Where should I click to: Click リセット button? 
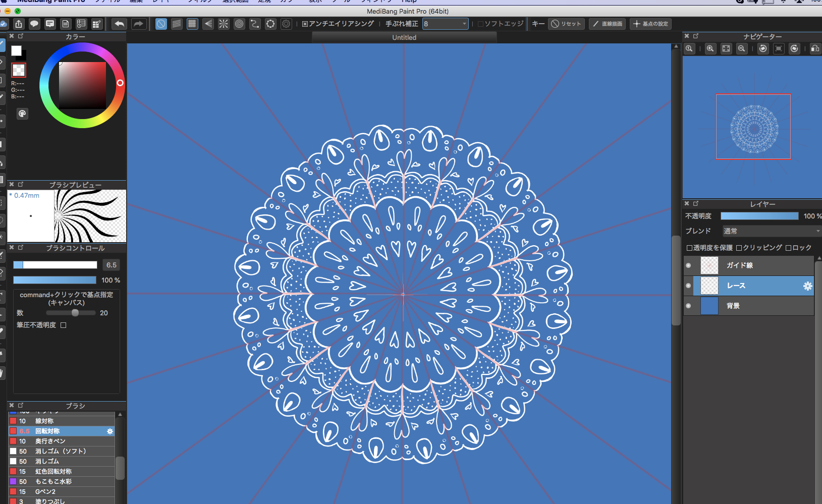click(566, 24)
